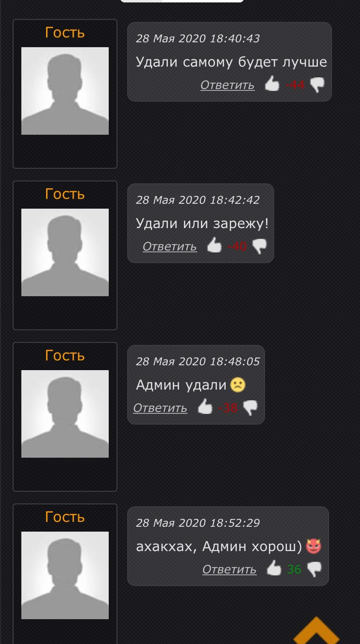Reply to the comment posted at 18:42:42
Screen dimensions: 360x644
[x=169, y=247]
